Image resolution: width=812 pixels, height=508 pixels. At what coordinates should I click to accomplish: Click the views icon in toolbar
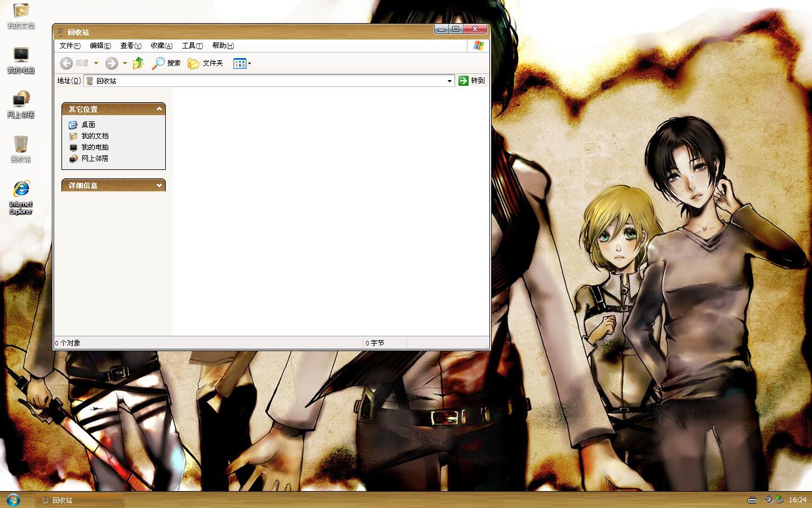(x=240, y=63)
